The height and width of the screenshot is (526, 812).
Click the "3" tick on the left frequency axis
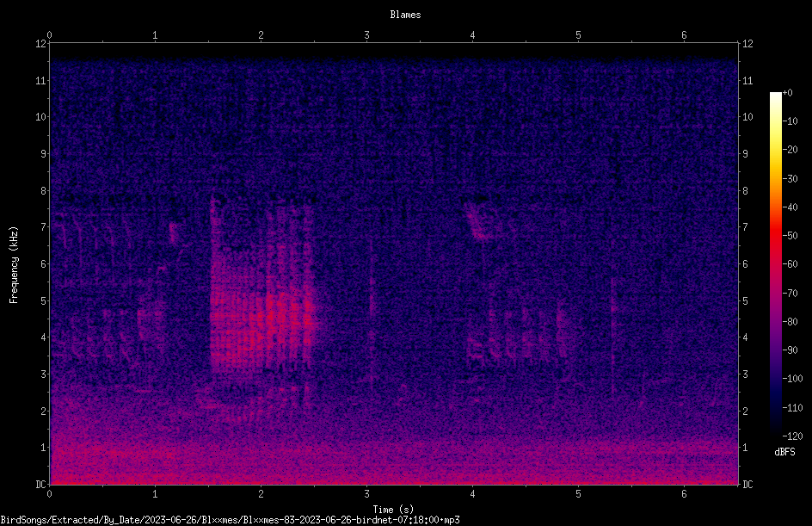[44, 374]
